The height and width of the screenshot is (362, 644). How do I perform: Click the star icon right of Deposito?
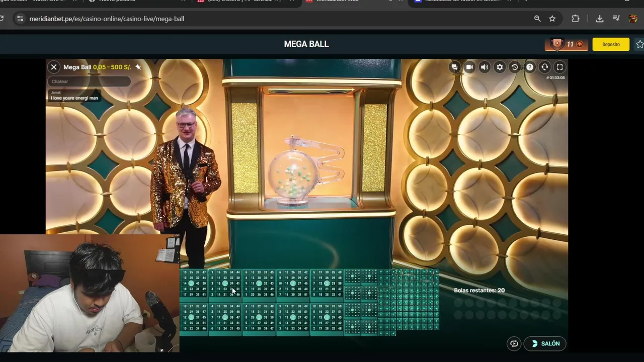(x=639, y=44)
